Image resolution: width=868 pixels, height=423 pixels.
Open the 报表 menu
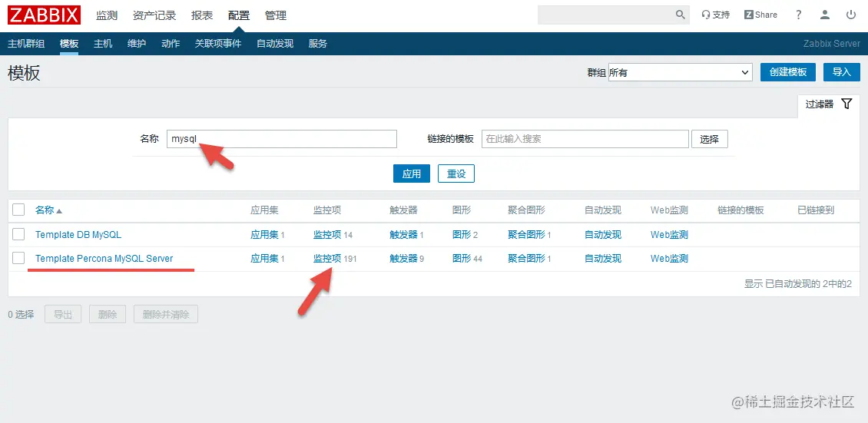tap(202, 15)
